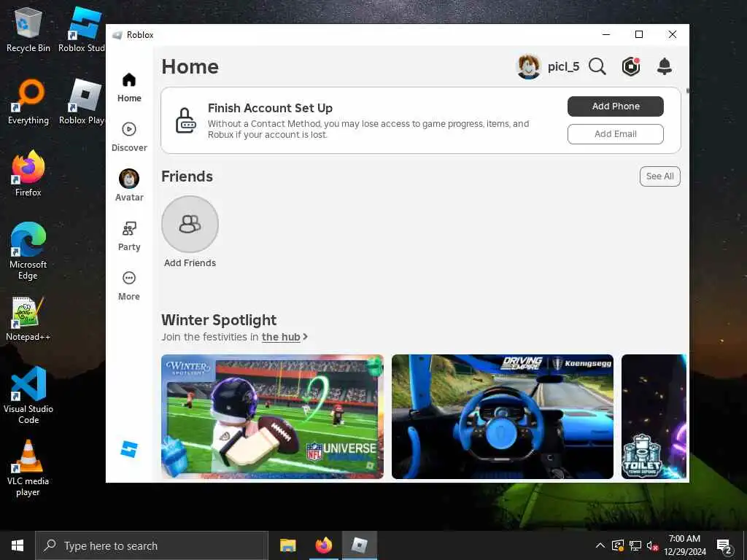The image size is (747, 560).
Task: Open the Toilet Tower Defense thumbnail
Action: pyautogui.click(x=654, y=416)
